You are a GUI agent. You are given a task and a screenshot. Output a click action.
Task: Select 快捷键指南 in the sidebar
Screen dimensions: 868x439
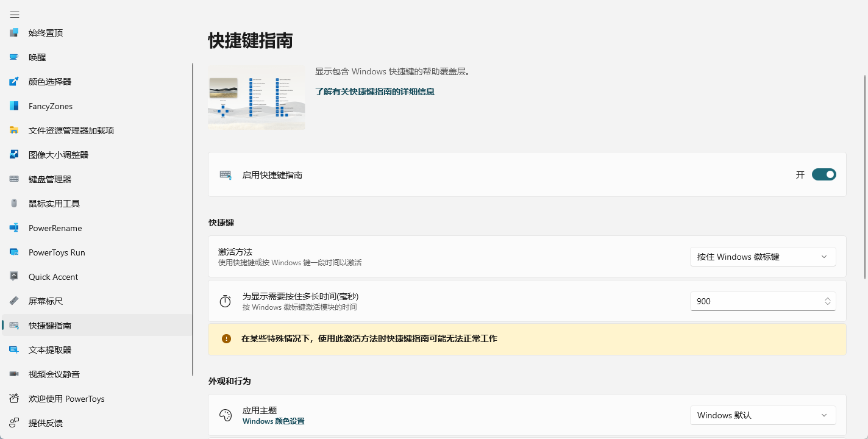click(x=98, y=326)
